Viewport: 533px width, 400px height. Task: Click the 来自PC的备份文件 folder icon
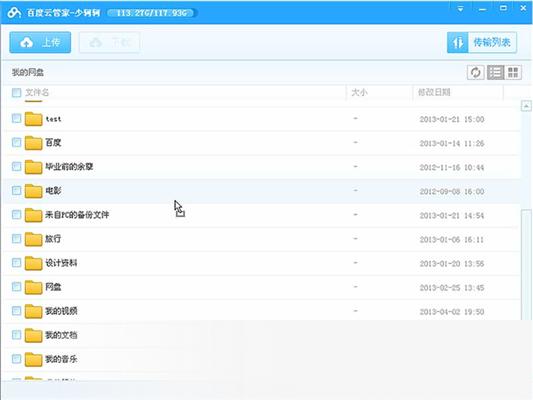[x=33, y=215]
